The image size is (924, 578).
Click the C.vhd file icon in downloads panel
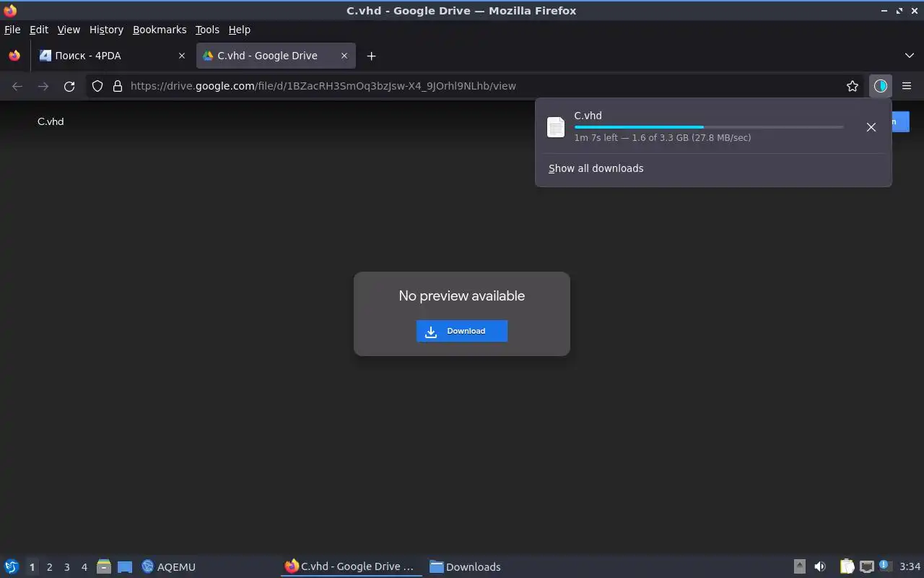coord(556,127)
